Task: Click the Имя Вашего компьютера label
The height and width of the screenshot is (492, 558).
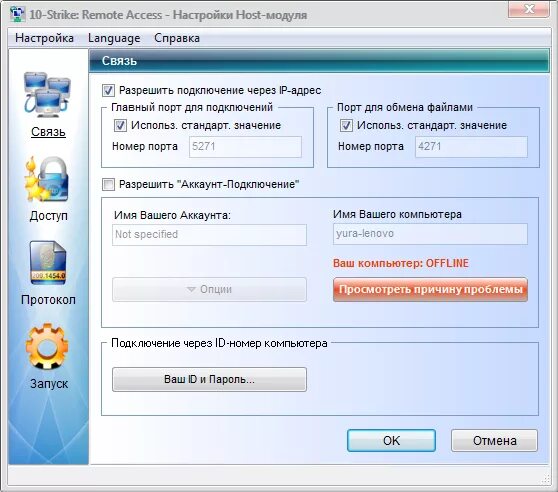Action: pyautogui.click(x=397, y=214)
